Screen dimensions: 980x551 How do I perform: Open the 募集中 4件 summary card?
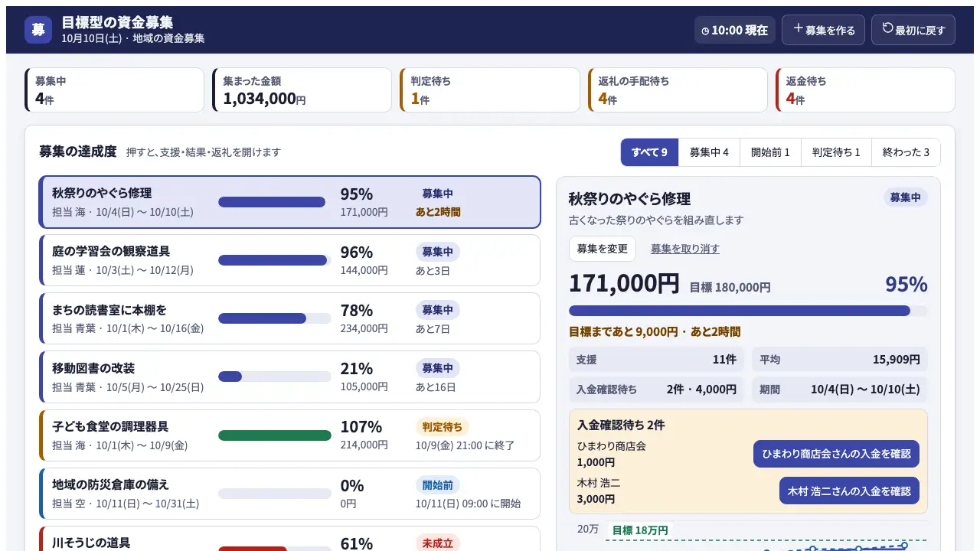pos(115,90)
